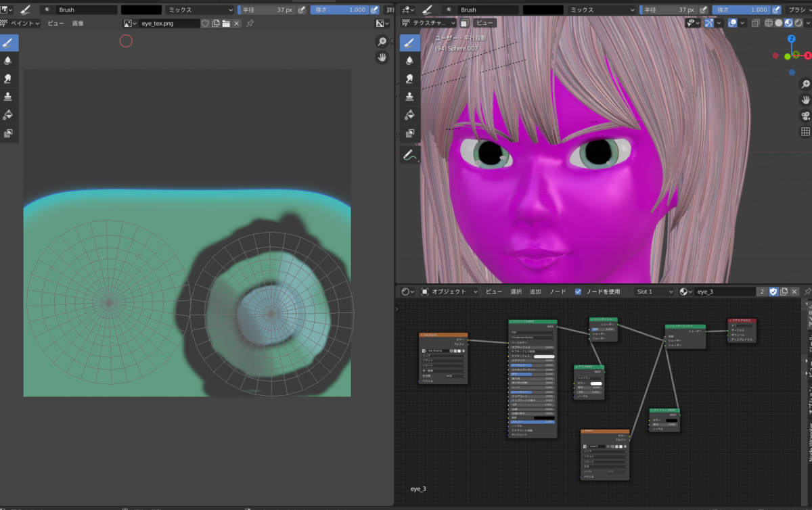Select the Fill tool in 3D viewport toolbar

[x=409, y=115]
